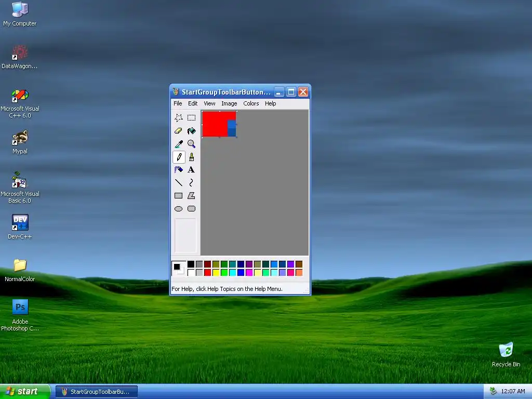Image resolution: width=532 pixels, height=399 pixels.
Task: Choose the yellow palette swatch
Action: (x=216, y=272)
